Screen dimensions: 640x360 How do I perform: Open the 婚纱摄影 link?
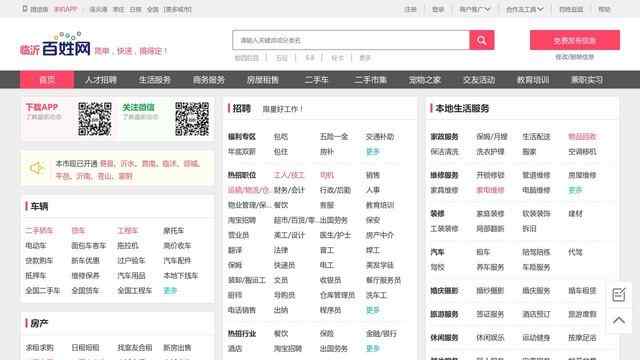point(490,291)
